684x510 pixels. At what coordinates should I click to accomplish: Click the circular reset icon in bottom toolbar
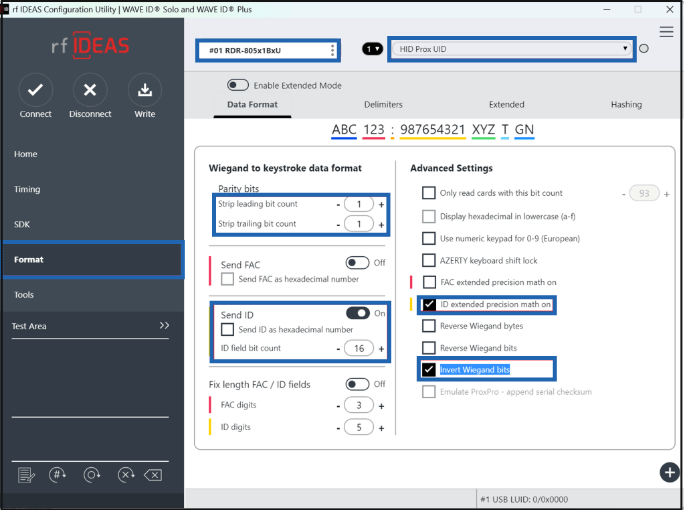click(x=92, y=474)
